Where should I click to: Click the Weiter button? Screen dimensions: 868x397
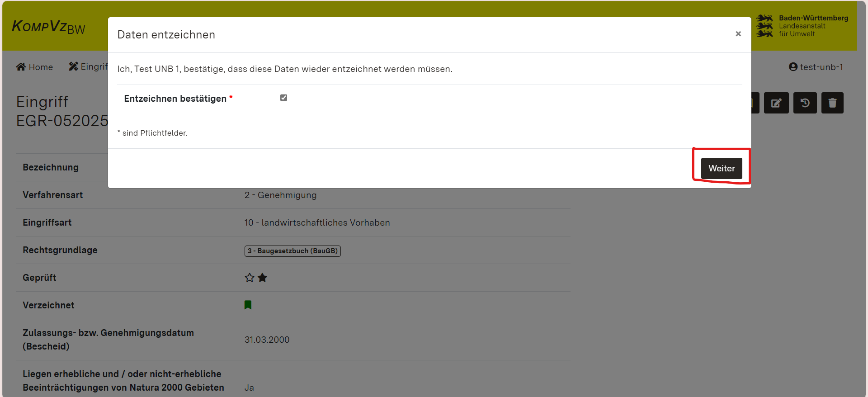point(721,168)
